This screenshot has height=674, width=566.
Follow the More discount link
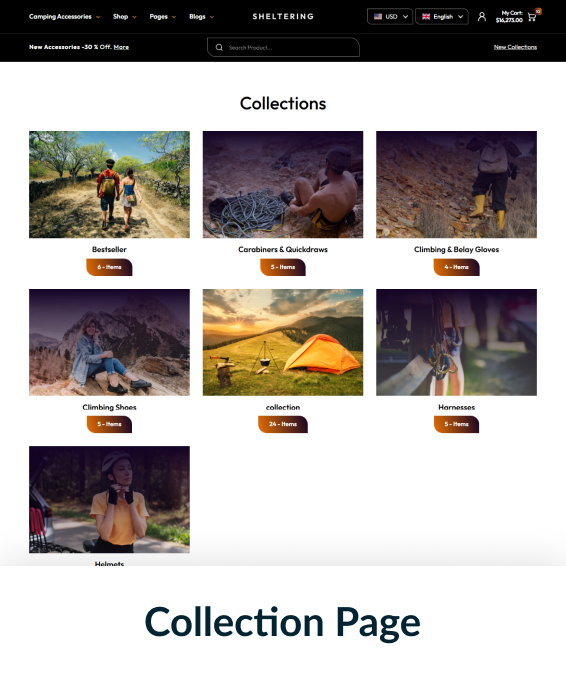[121, 47]
